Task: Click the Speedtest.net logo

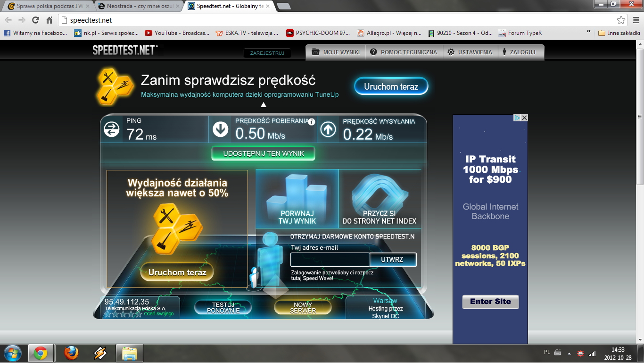Action: tap(125, 51)
